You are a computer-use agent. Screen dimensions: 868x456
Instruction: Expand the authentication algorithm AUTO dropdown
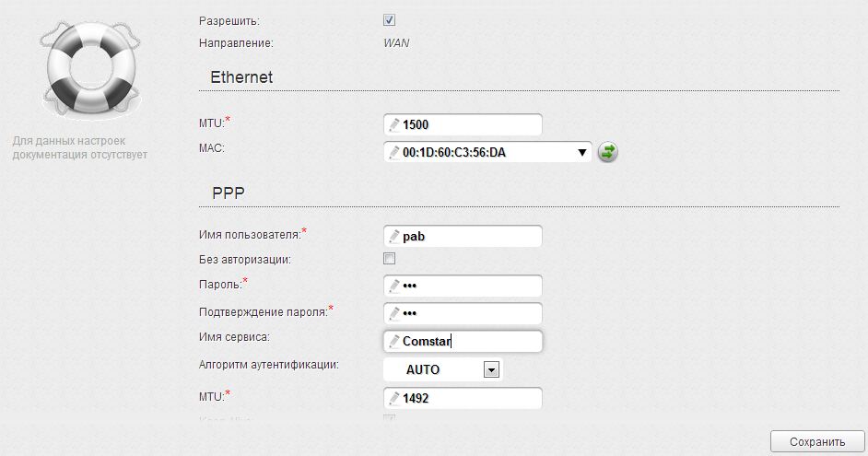tap(491, 369)
